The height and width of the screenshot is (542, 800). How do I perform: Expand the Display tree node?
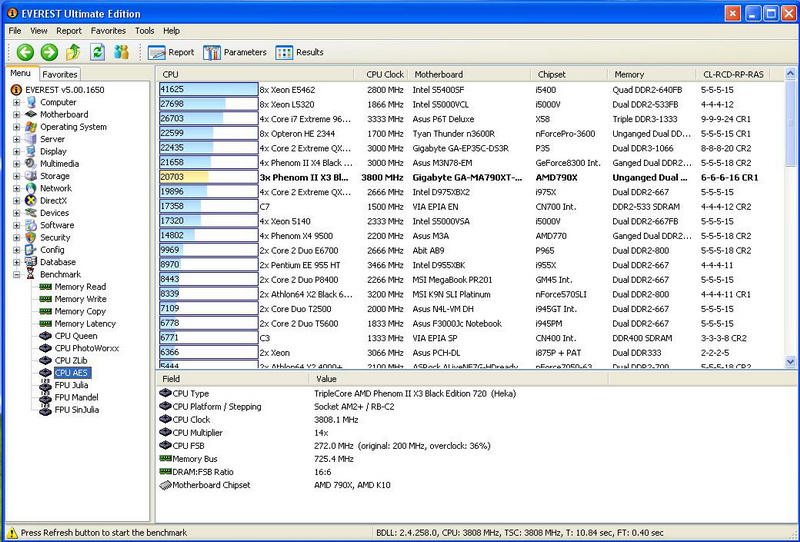coord(16,151)
